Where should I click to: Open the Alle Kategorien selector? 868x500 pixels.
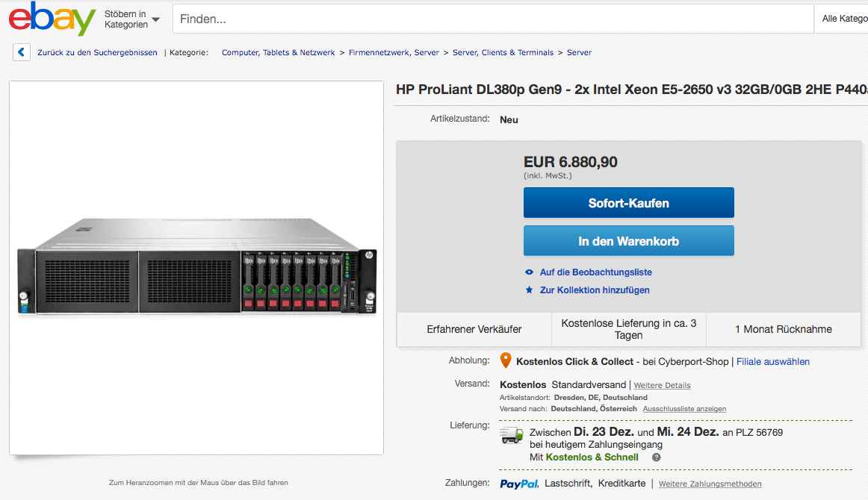click(841, 19)
